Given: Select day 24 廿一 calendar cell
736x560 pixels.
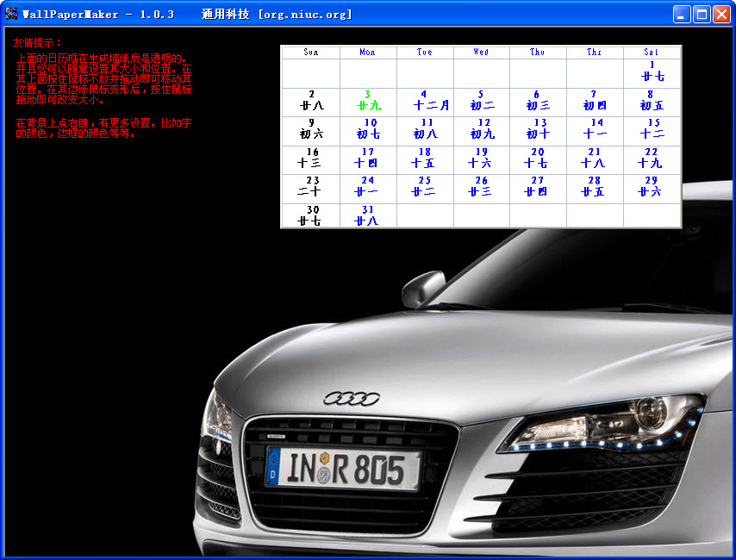Looking at the screenshot, I should pyautogui.click(x=368, y=189).
